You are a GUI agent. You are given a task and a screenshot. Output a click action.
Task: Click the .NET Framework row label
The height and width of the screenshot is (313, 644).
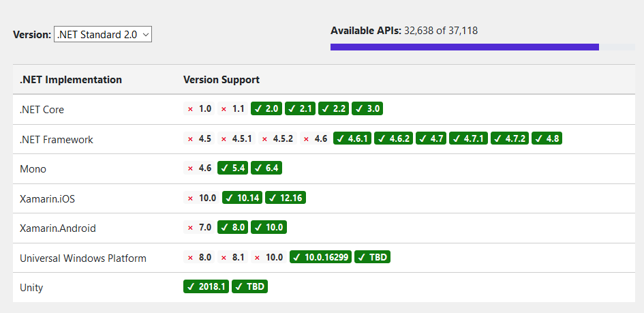[57, 140]
